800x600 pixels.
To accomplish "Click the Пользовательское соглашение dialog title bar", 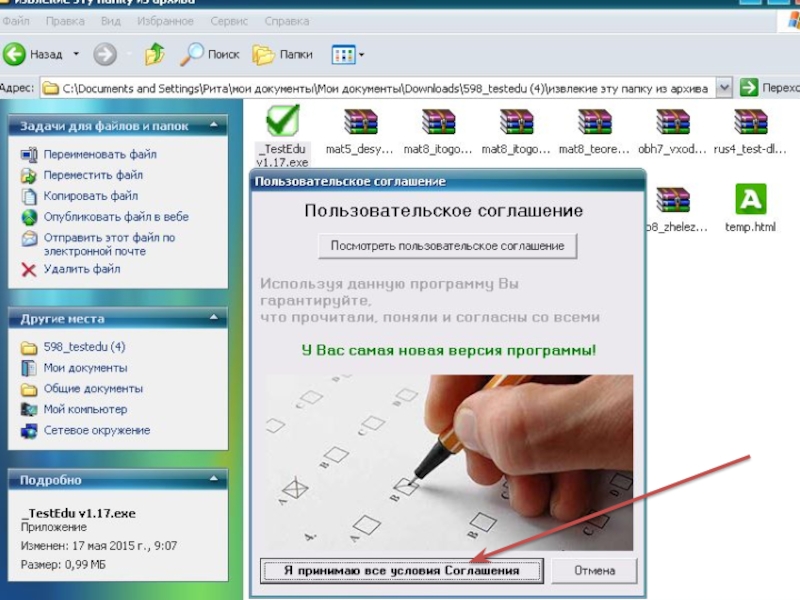I will pos(447,182).
